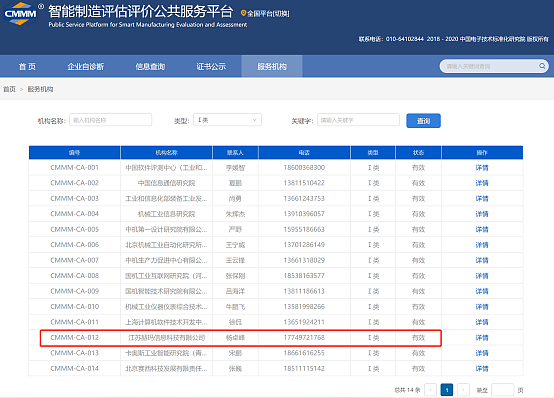
Task: Switch to the 信息查询 tab
Action: (x=150, y=66)
